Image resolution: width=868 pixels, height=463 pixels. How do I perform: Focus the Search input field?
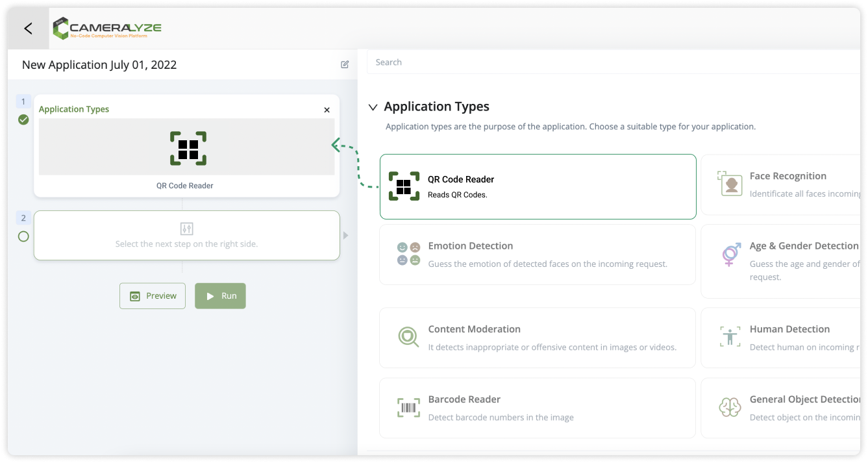click(x=610, y=62)
